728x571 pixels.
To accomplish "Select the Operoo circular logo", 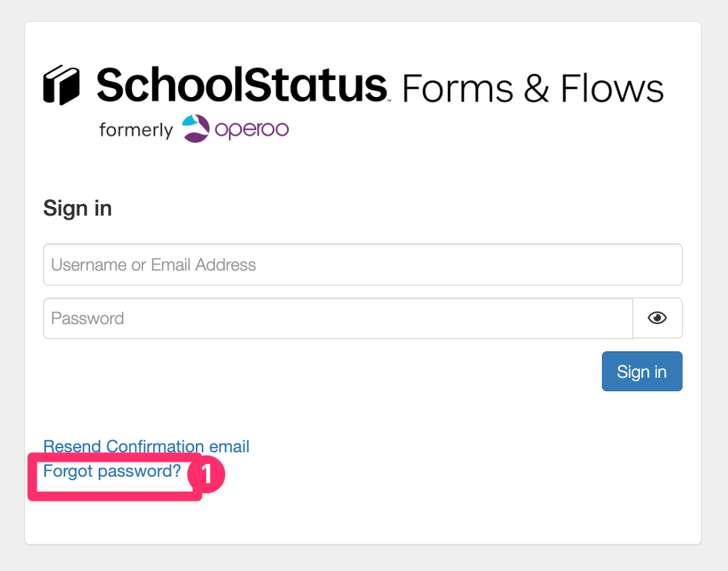I will coord(195,128).
